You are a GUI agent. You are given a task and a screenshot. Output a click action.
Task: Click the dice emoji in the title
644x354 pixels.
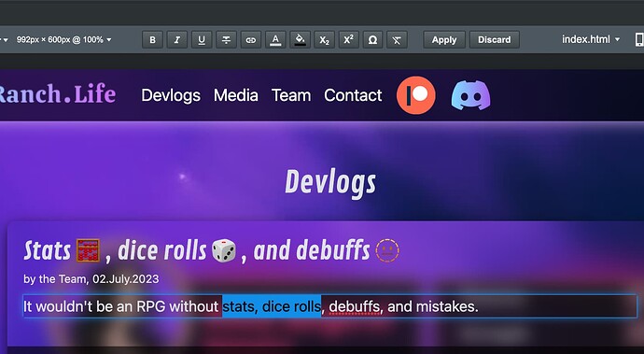224,250
